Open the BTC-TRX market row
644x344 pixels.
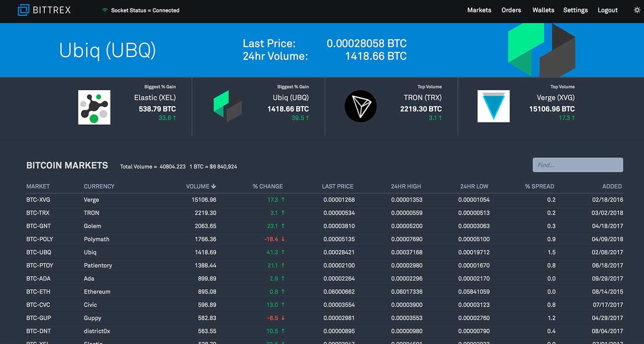[324, 213]
